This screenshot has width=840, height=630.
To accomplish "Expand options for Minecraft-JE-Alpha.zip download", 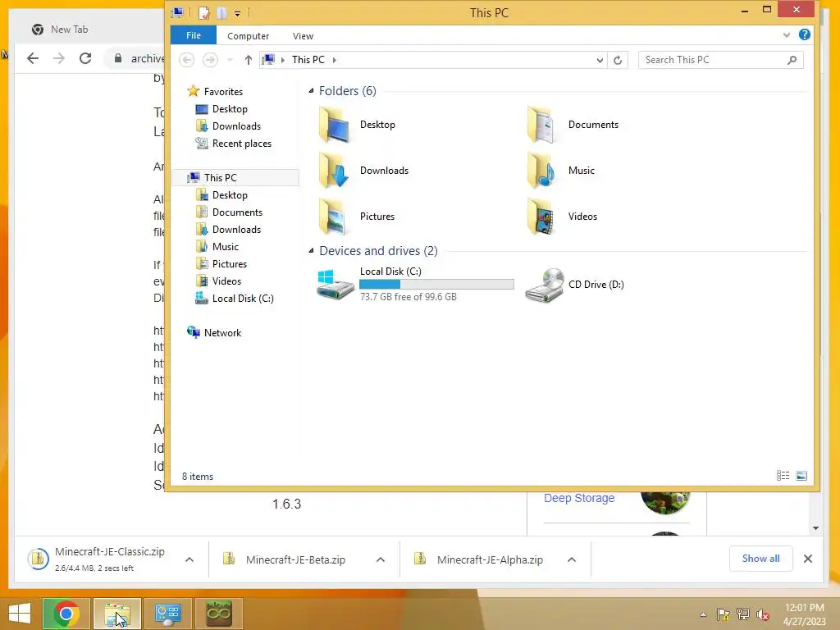I will point(572,559).
